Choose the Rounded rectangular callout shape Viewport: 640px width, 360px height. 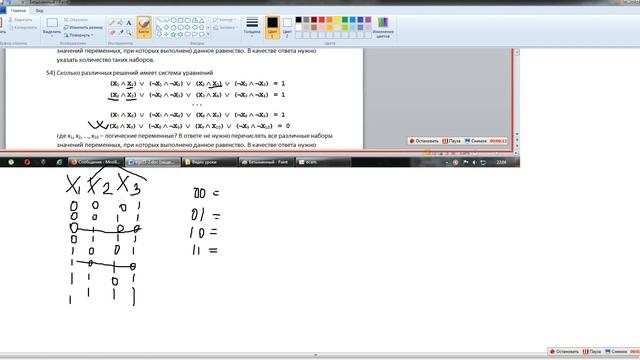(x=188, y=34)
